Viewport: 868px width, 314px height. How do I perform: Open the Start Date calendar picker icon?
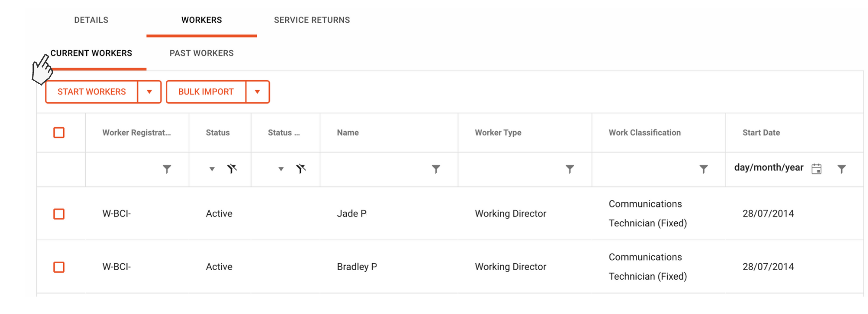[817, 169]
